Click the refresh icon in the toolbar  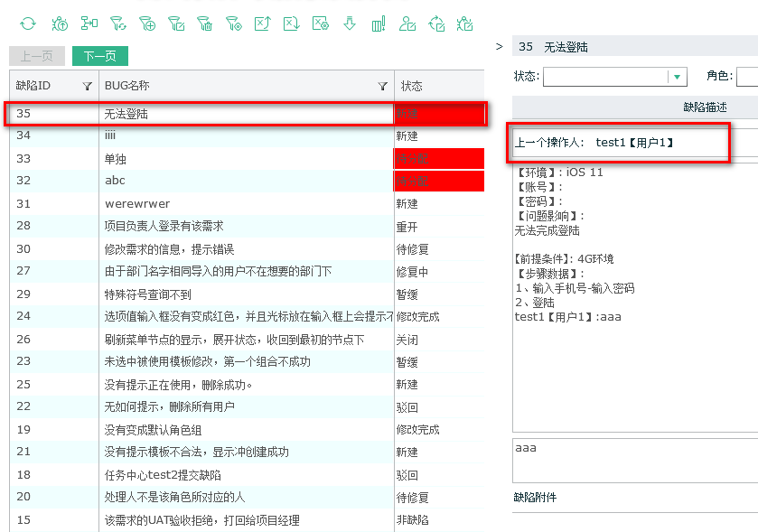(27, 23)
